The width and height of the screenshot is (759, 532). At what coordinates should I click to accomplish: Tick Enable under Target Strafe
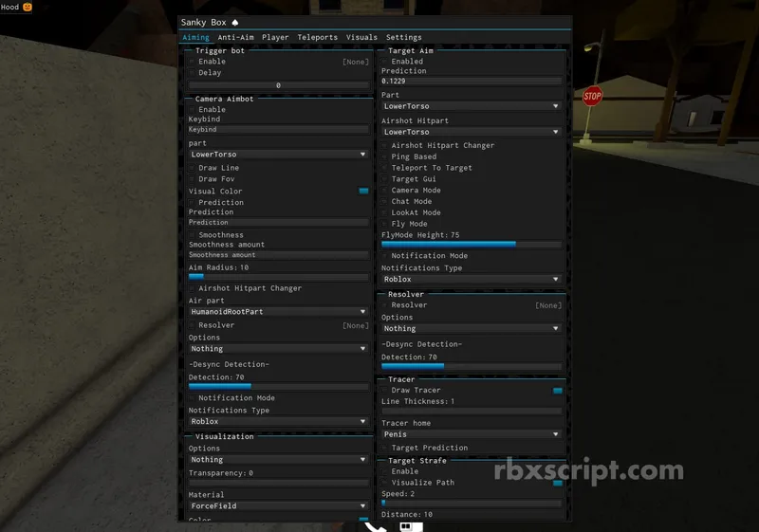coord(384,471)
